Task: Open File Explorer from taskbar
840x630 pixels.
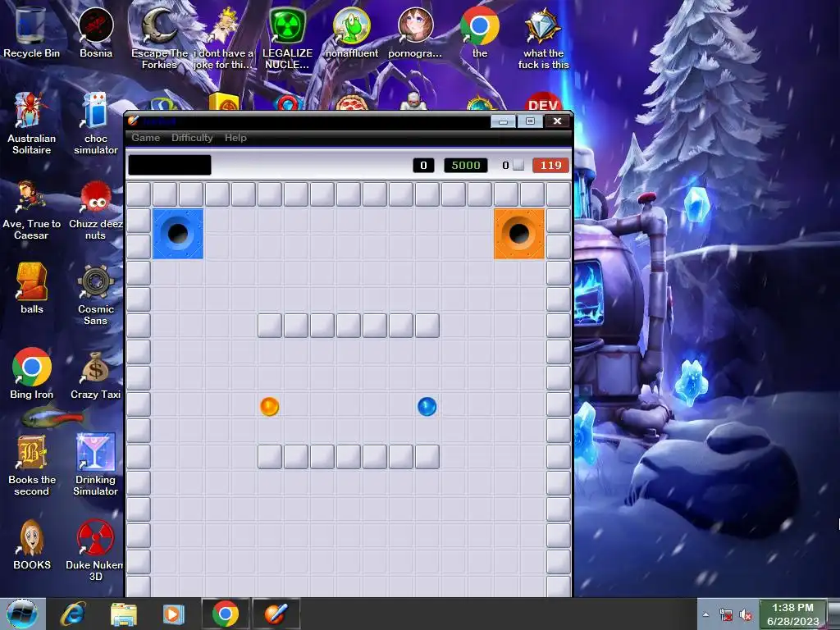Action: [124, 614]
